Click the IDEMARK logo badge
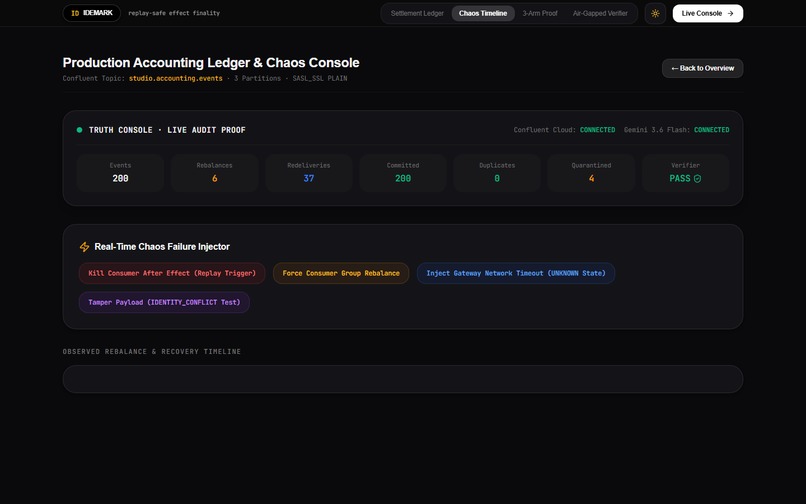 pos(91,13)
